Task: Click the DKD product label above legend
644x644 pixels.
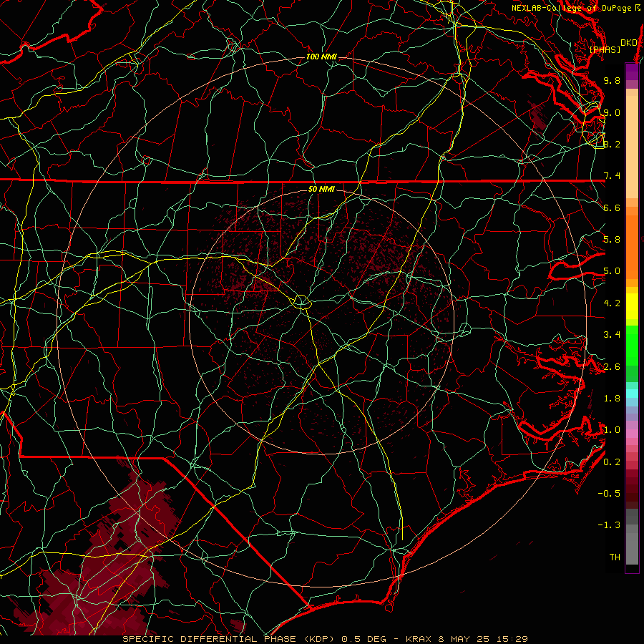Action: 629,43
